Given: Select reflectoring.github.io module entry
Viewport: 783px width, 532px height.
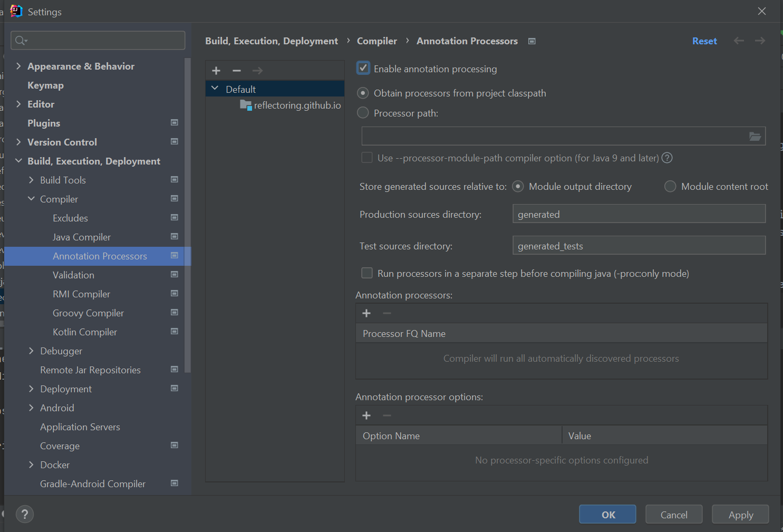Looking at the screenshot, I should [291, 105].
